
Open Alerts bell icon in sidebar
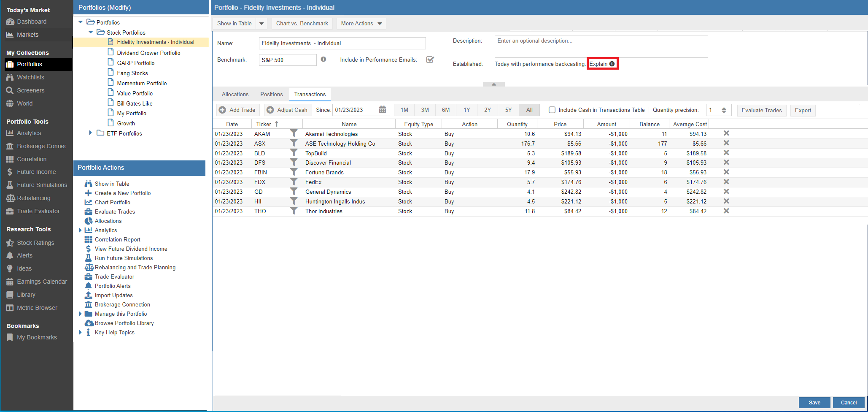tap(10, 255)
